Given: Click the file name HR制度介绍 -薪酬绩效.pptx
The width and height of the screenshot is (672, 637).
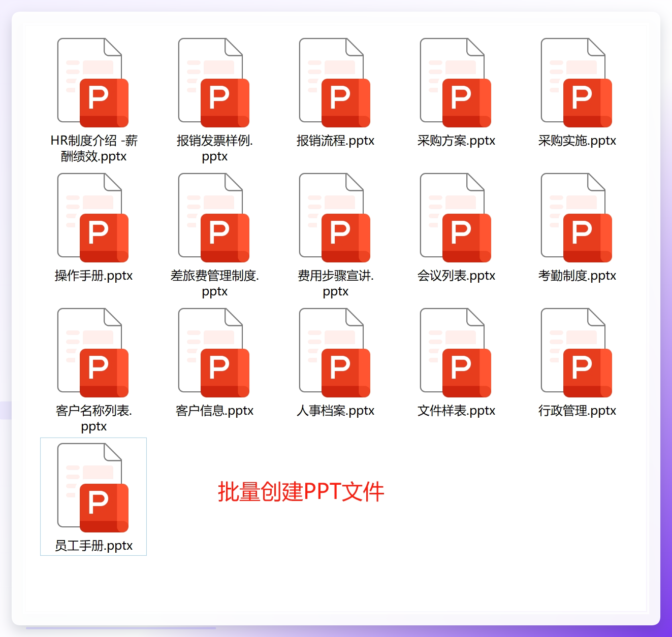Looking at the screenshot, I should [x=94, y=148].
